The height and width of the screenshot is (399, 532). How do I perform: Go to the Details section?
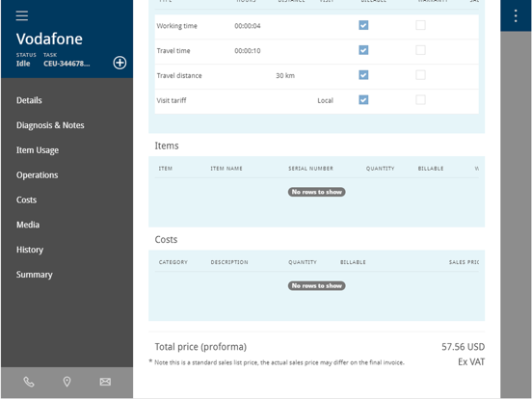tap(29, 100)
